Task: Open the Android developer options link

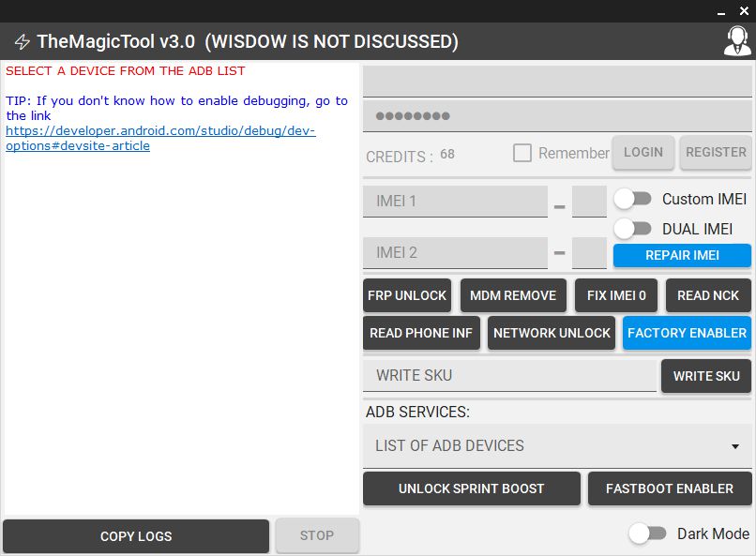Action: (159, 131)
